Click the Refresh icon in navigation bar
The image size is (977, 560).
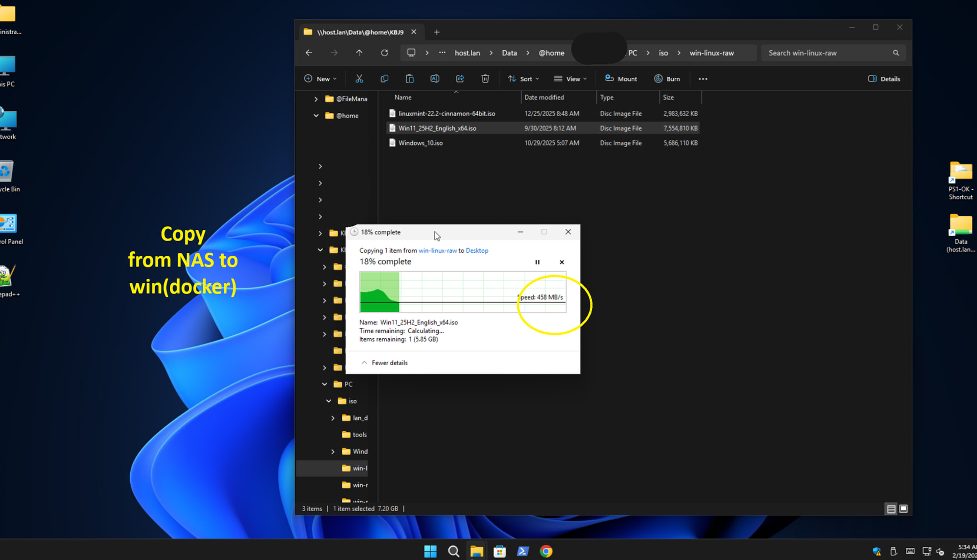384,53
